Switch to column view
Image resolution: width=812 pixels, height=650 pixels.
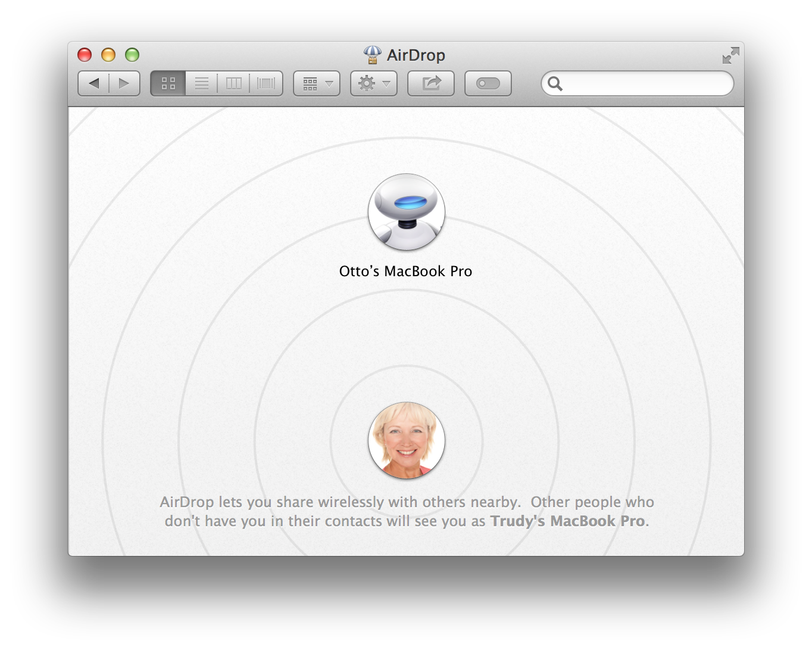[235, 83]
